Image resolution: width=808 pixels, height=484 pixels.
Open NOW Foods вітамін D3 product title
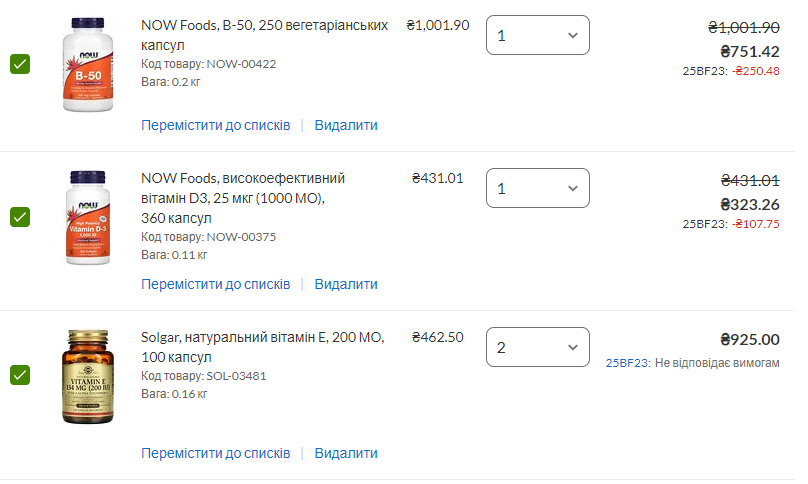[x=243, y=198]
